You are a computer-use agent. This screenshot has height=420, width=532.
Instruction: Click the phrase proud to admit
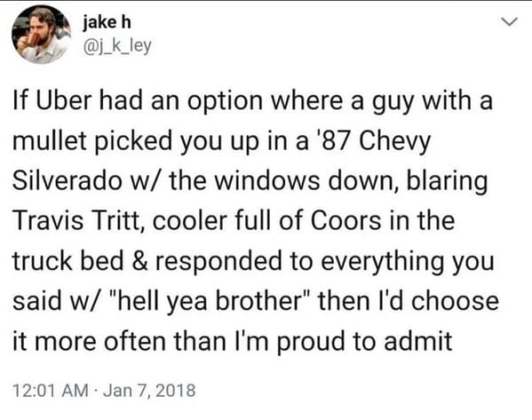click(x=365, y=341)
